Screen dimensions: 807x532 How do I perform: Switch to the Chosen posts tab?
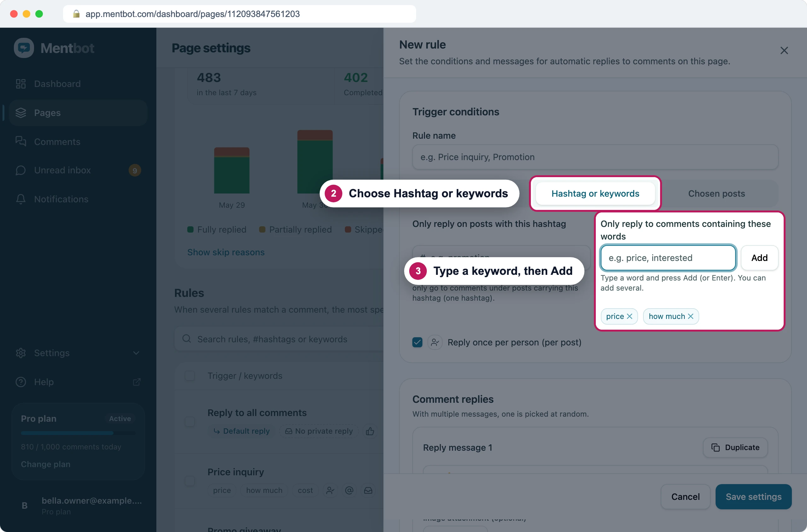(x=717, y=194)
